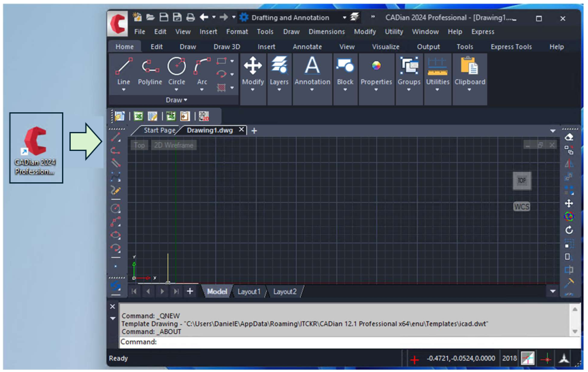Select the Line tool in the ribbon

[124, 71]
